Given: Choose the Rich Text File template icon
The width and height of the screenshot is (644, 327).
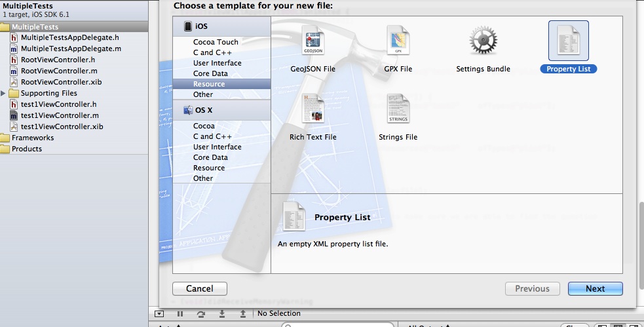Looking at the screenshot, I should pos(313,109).
